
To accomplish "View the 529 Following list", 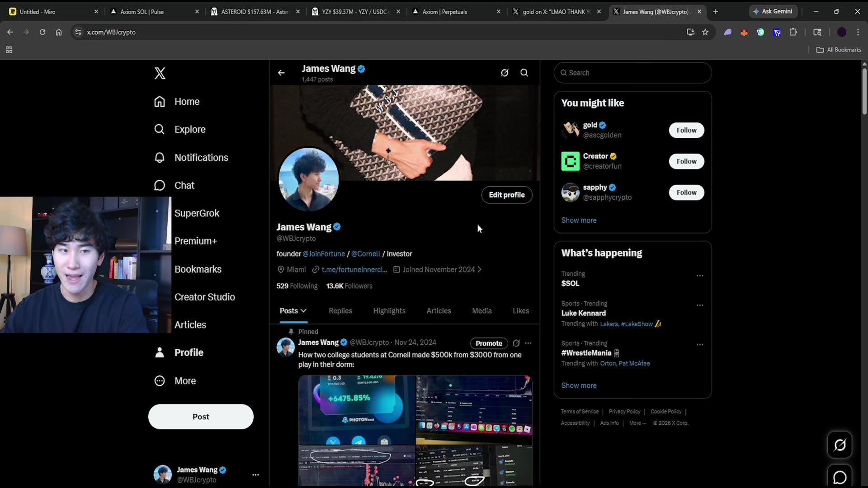I will click(x=297, y=286).
